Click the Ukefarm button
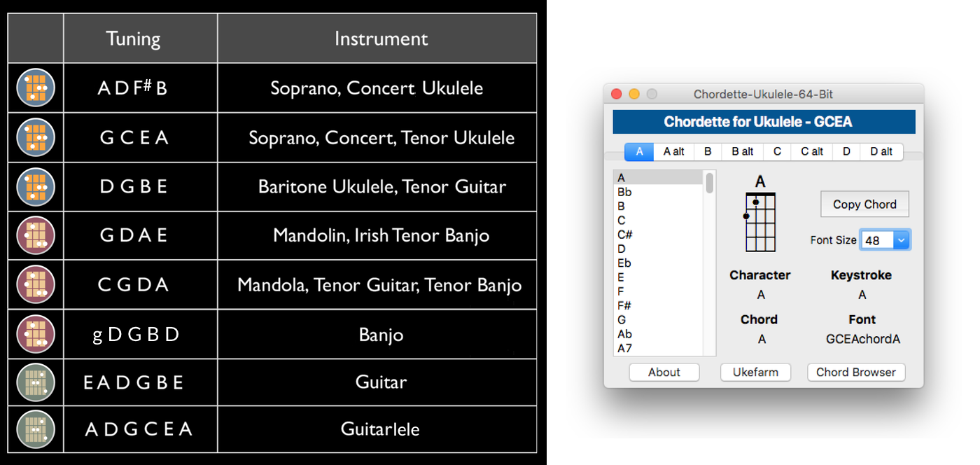This screenshot has width=980, height=465. (755, 373)
